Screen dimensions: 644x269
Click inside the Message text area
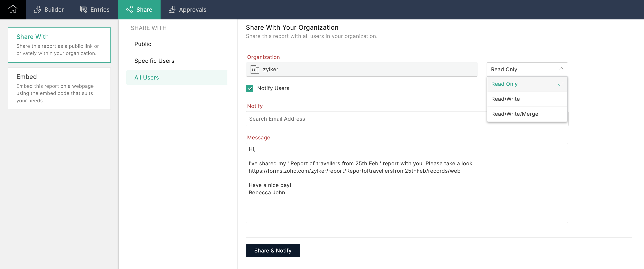click(x=407, y=205)
